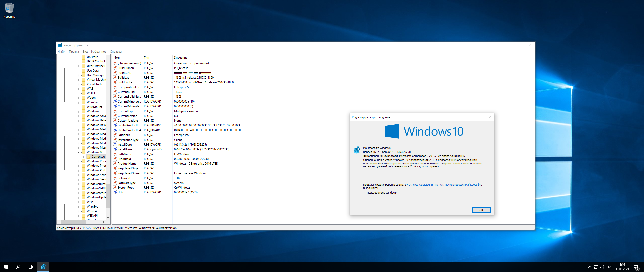644x272 pixels.
Task: Click the folder icon of Wallet key
Action: [84, 93]
